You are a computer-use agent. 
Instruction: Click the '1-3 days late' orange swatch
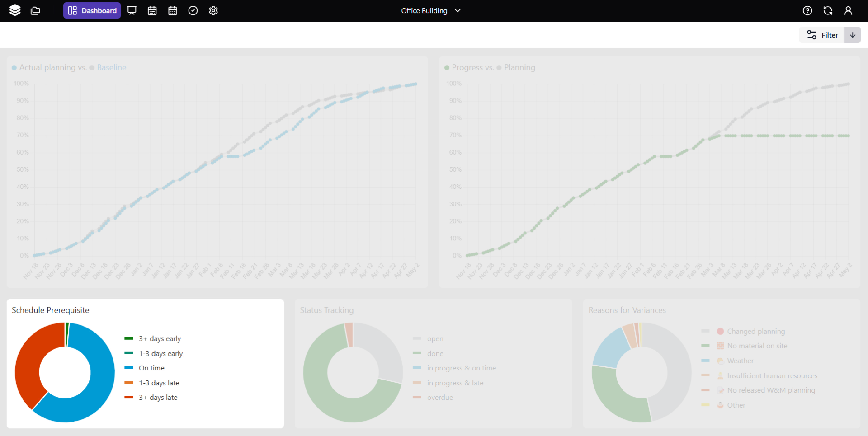pos(129,383)
